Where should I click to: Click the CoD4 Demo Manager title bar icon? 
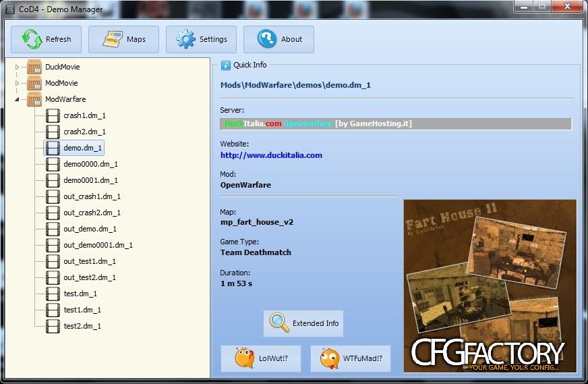coord(10,9)
